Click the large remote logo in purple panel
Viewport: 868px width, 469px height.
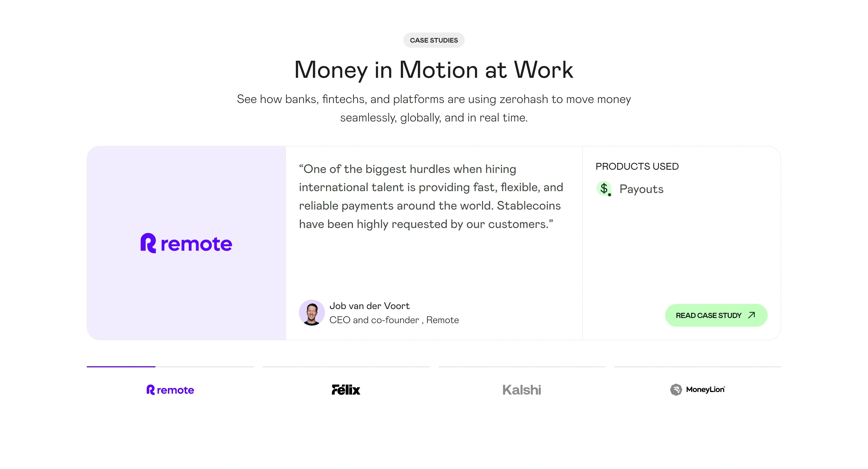[x=186, y=243]
